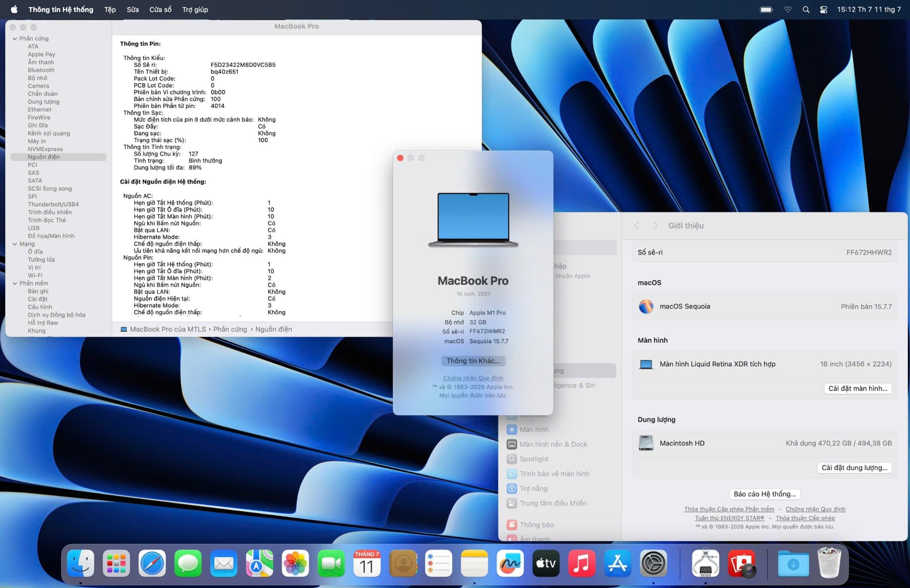Open the Apple TV app in the Dock
Viewport: 910px width, 588px height.
click(546, 564)
